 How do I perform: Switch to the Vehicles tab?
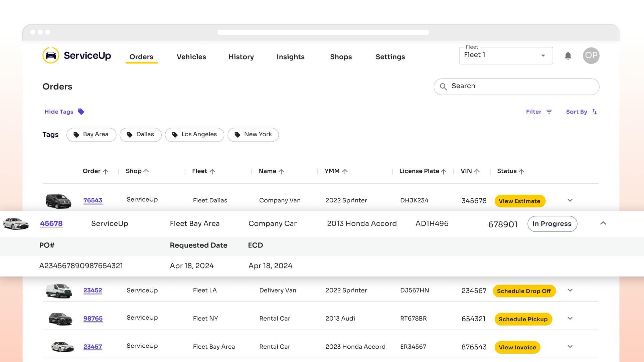[191, 57]
